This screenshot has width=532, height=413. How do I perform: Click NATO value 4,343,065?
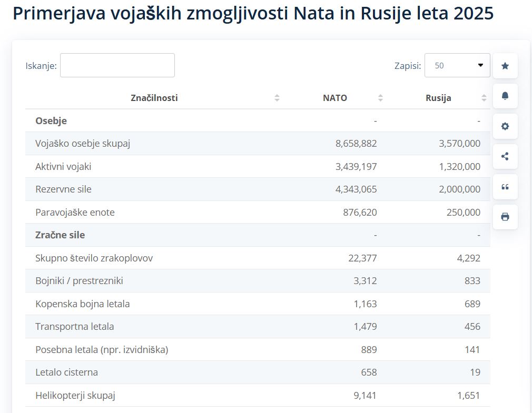click(356, 189)
